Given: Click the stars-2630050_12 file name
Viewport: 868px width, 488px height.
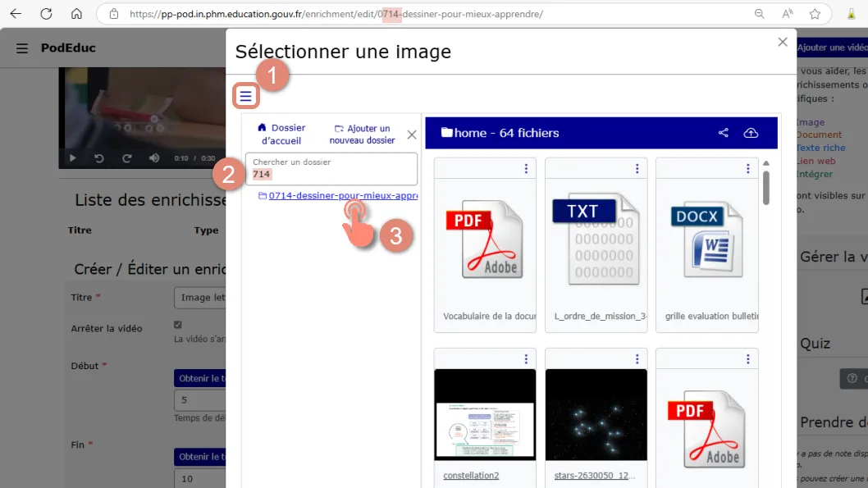Looking at the screenshot, I should pyautogui.click(x=595, y=475).
